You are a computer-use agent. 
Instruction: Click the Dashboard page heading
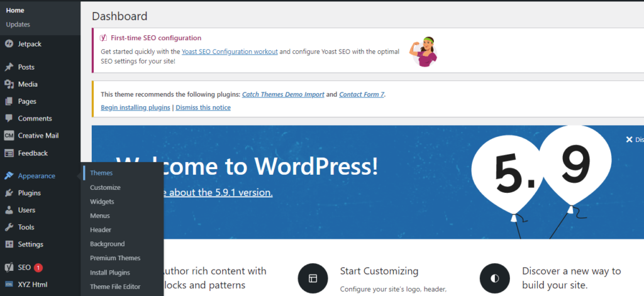point(119,16)
